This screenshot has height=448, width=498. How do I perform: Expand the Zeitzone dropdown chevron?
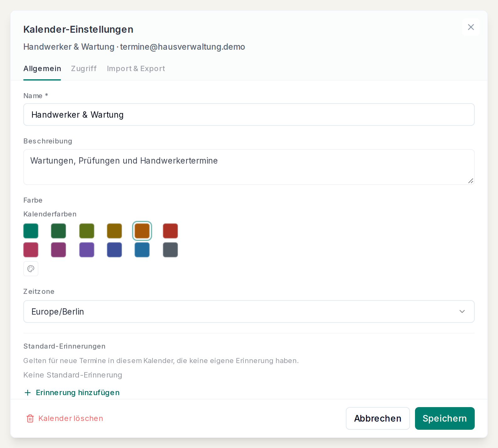[x=462, y=311]
